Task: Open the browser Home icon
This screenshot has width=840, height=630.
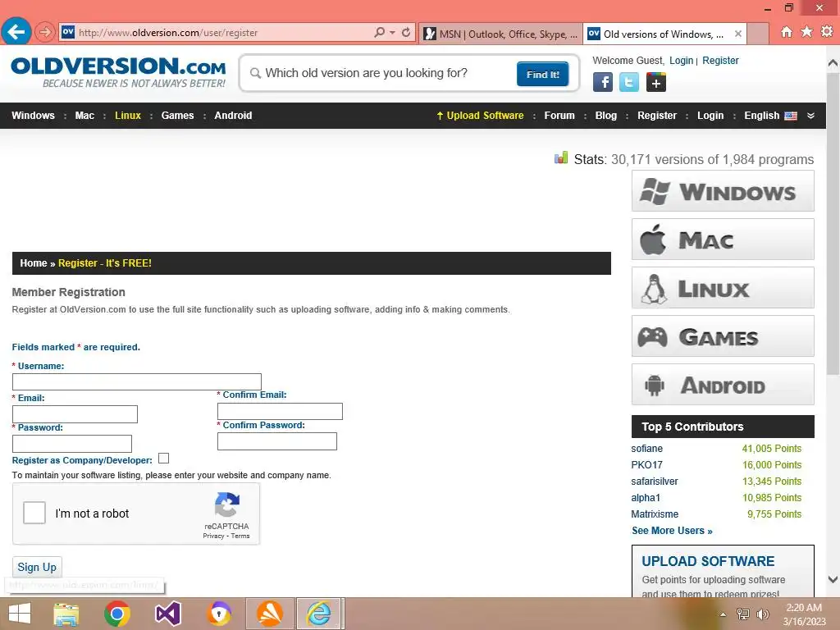Action: click(x=787, y=32)
